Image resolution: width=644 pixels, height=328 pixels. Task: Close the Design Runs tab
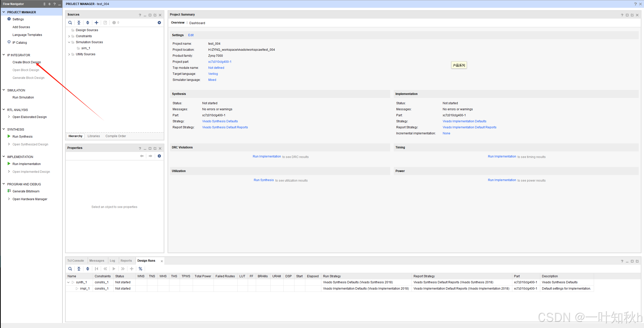pos(162,261)
